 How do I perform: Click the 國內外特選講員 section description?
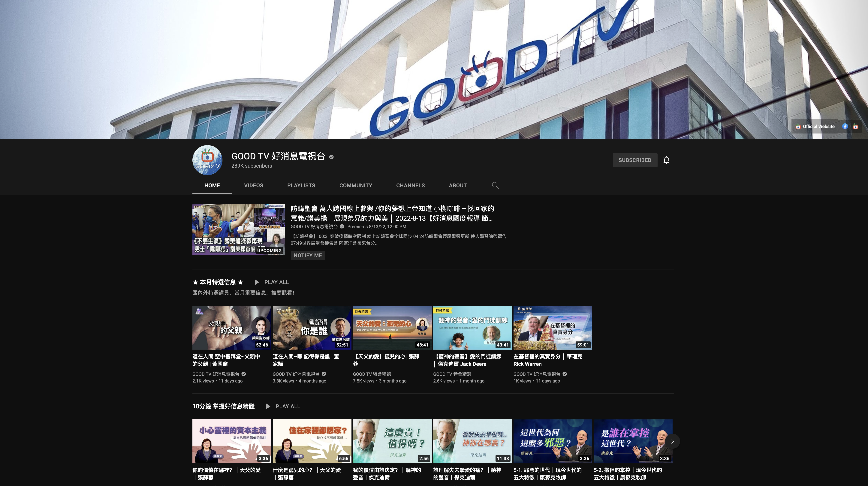pos(244,293)
